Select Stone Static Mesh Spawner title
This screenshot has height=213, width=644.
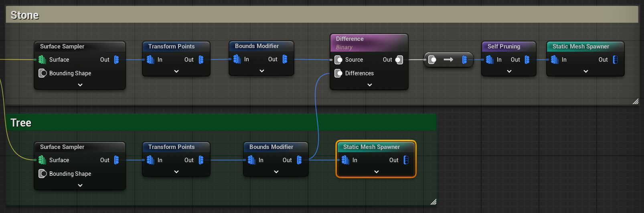581,46
